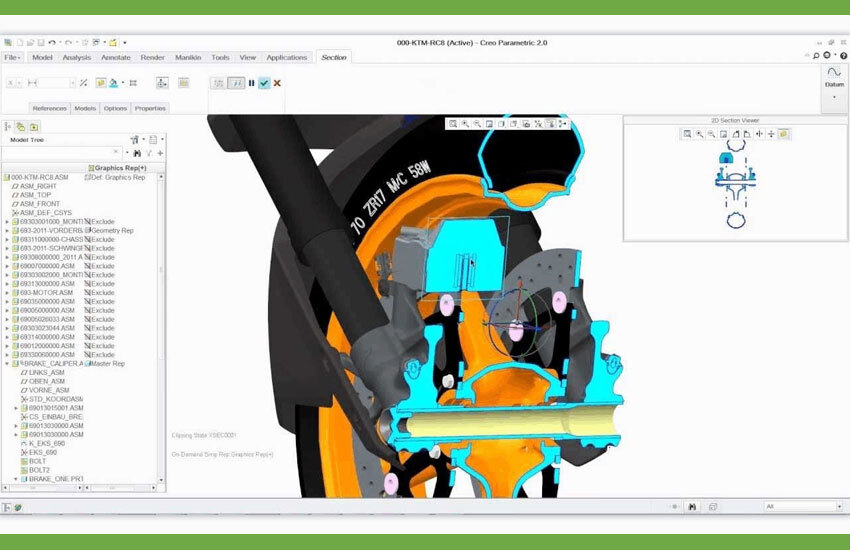Switch to the Manikin ribbon tab
Viewport: 850px width, 550px height.
(188, 57)
